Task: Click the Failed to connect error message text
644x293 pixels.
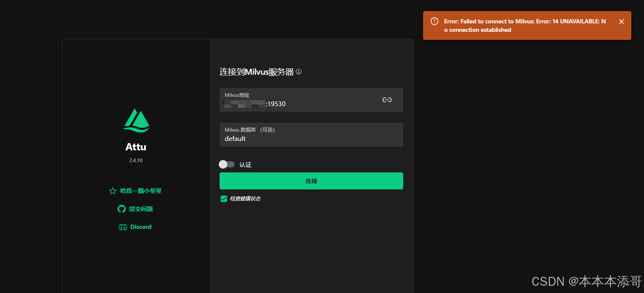Action: tap(525, 25)
